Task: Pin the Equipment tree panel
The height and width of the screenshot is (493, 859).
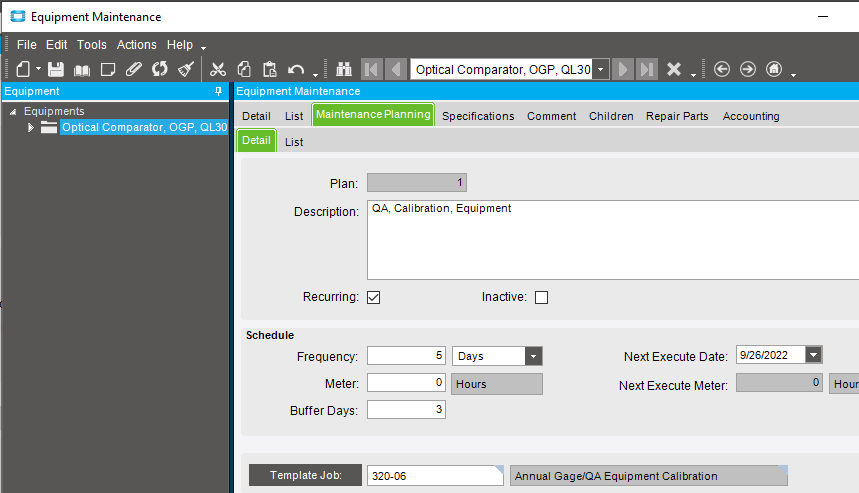Action: (219, 91)
